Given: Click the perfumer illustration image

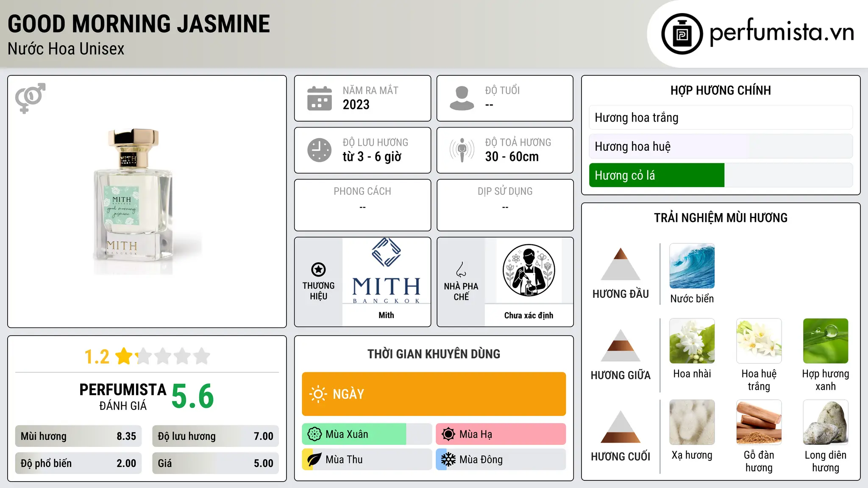Looking at the screenshot, I should coord(529,270).
